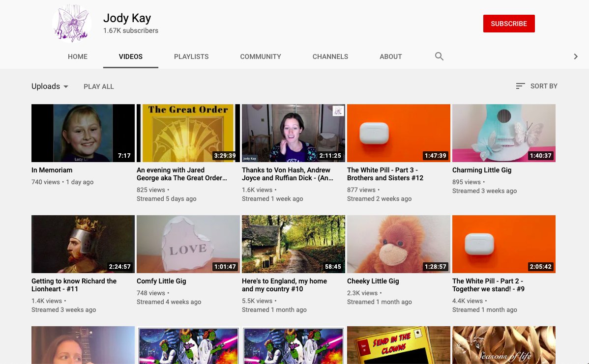This screenshot has height=364, width=589.
Task: Open The Great Order video thumbnail
Action: click(x=188, y=133)
